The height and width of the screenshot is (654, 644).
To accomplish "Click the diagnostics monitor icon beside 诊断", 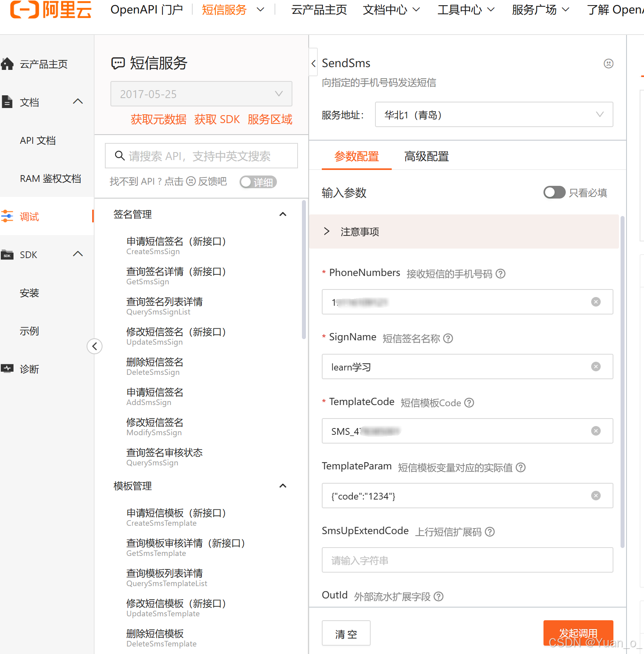I will 7,368.
